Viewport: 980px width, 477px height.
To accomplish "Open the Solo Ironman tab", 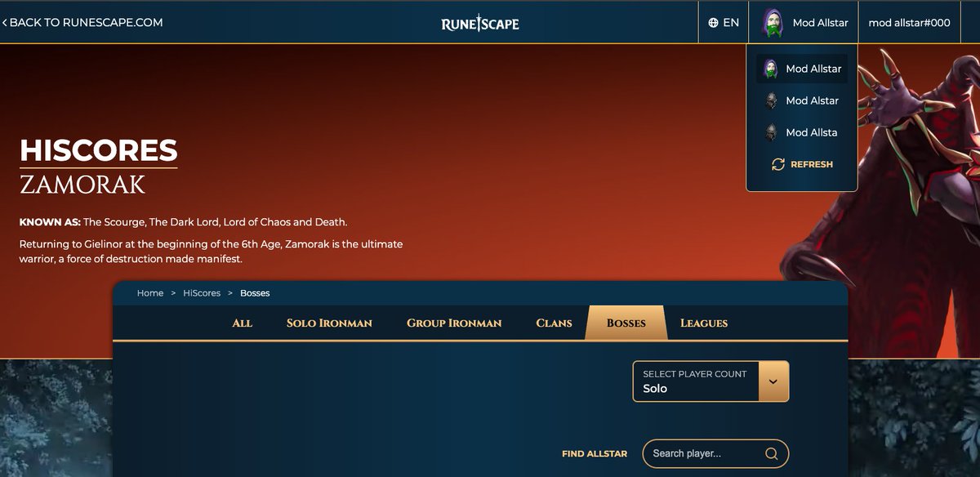I will tap(329, 323).
